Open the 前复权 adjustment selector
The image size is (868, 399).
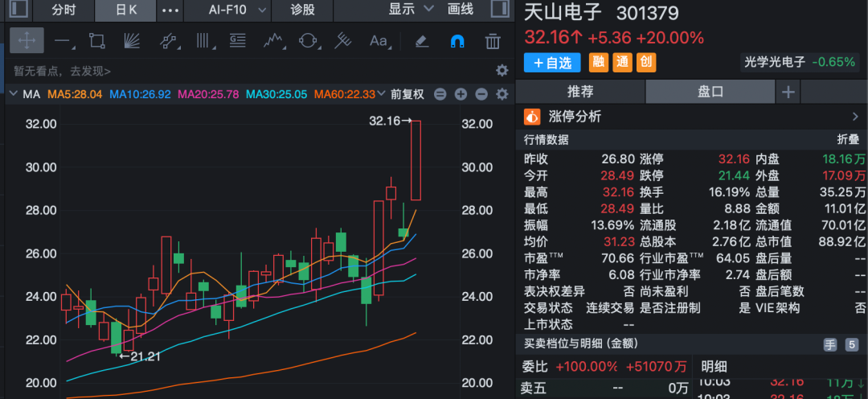(407, 94)
